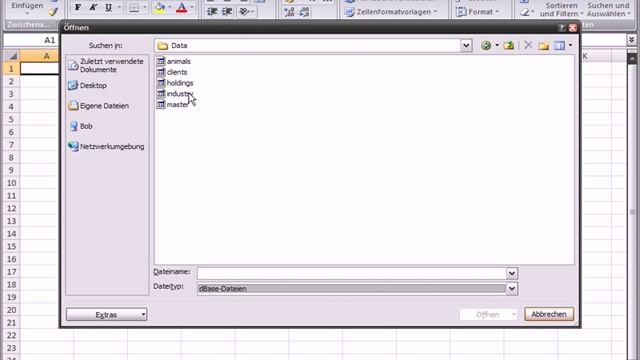Screen dimensions: 640x360
Task: Go up one folder level
Action: coord(509,45)
